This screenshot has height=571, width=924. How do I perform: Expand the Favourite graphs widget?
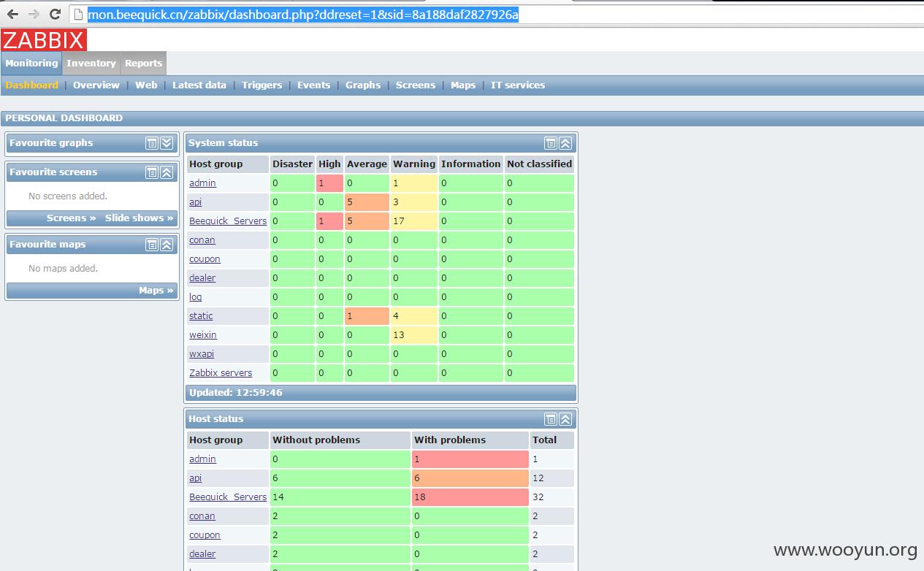tap(167, 143)
